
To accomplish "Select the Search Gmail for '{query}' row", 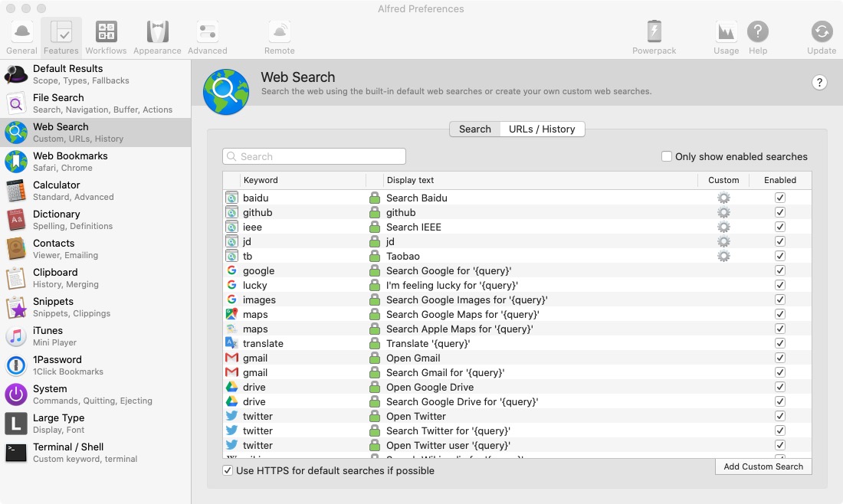I will (x=517, y=372).
